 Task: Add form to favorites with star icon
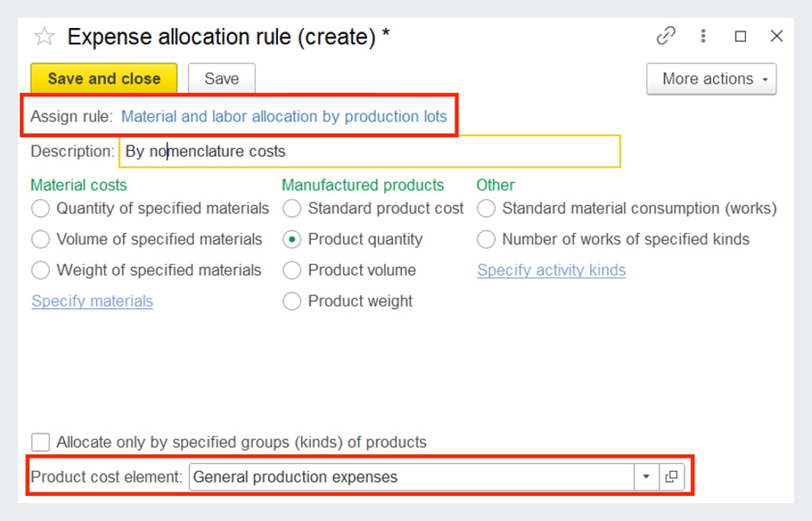coord(44,37)
